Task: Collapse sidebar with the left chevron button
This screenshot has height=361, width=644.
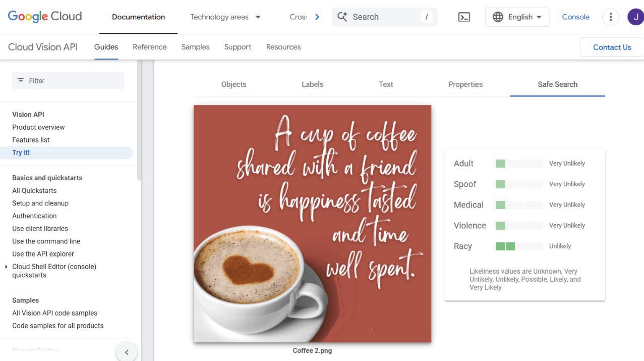Action: 127,352
